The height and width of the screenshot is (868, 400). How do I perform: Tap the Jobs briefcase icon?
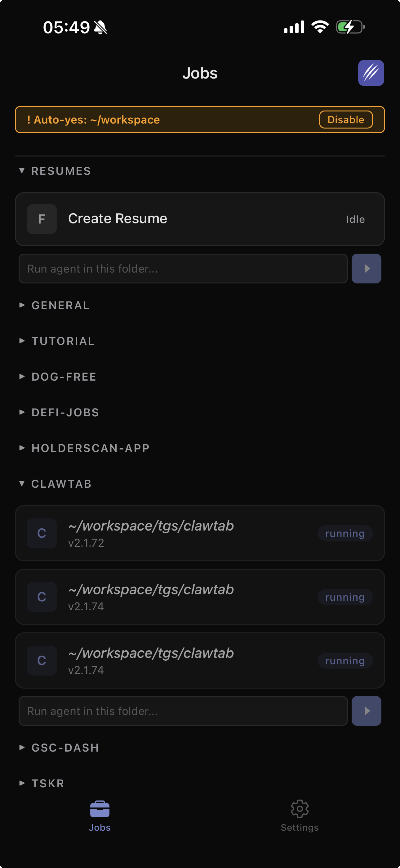tap(100, 809)
